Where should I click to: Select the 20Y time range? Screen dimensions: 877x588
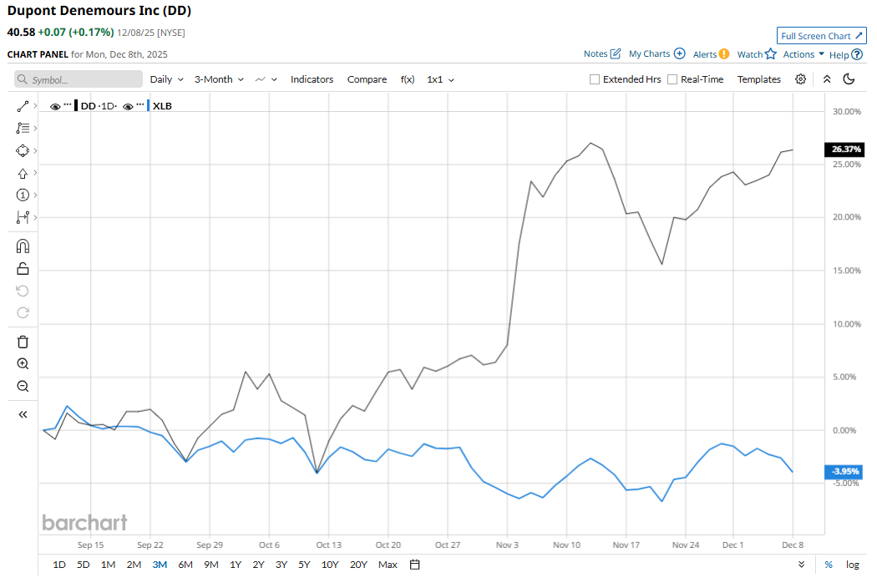coord(358,565)
